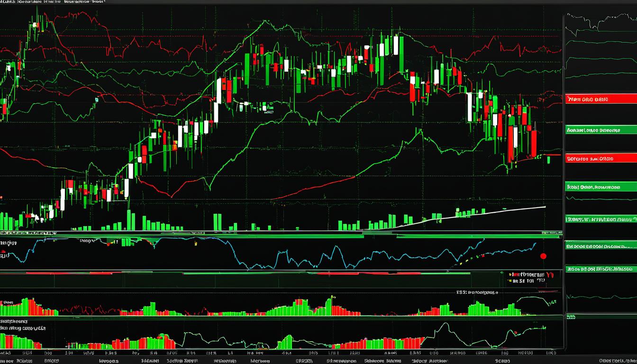637x364 pixels.
Task: Open the mini line chart atop the right sidebar
Action: pos(601,25)
